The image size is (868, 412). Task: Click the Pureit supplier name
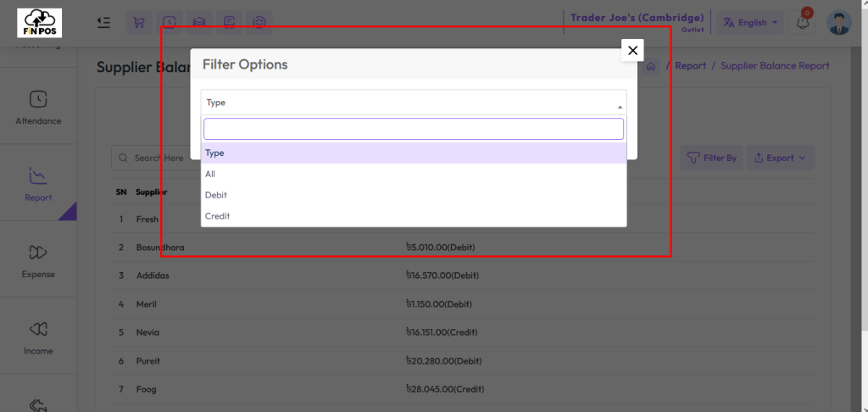coord(147,361)
